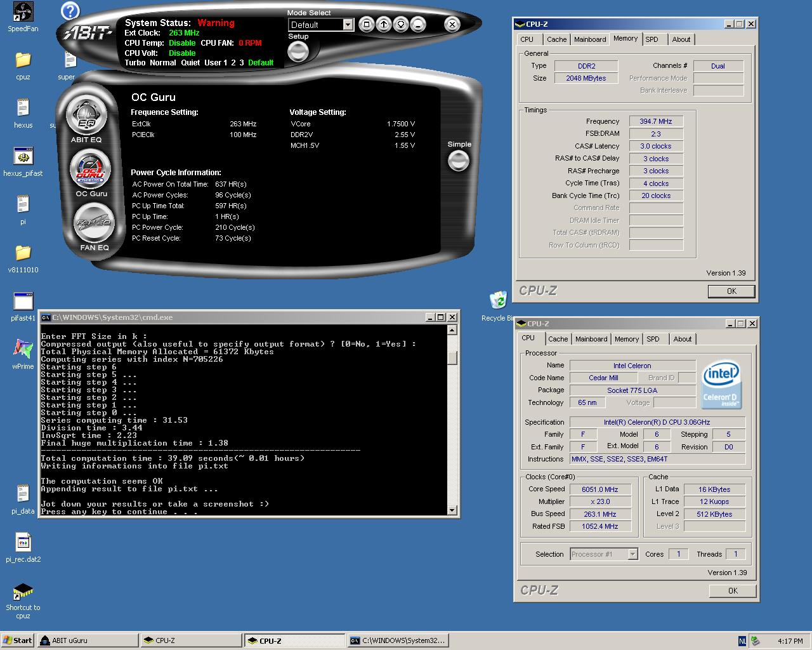The height and width of the screenshot is (650, 812).
Task: Click the Safely Remove Hardware tray icon
Action: (755, 641)
